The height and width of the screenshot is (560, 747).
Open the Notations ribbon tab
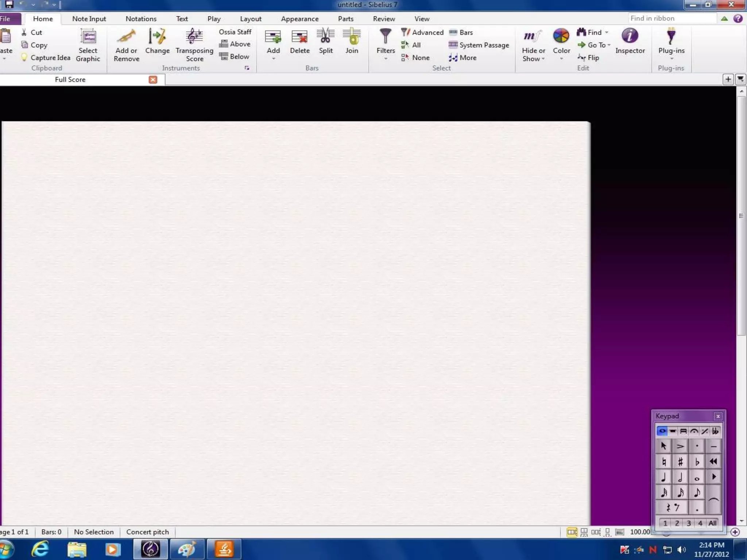coord(141,19)
